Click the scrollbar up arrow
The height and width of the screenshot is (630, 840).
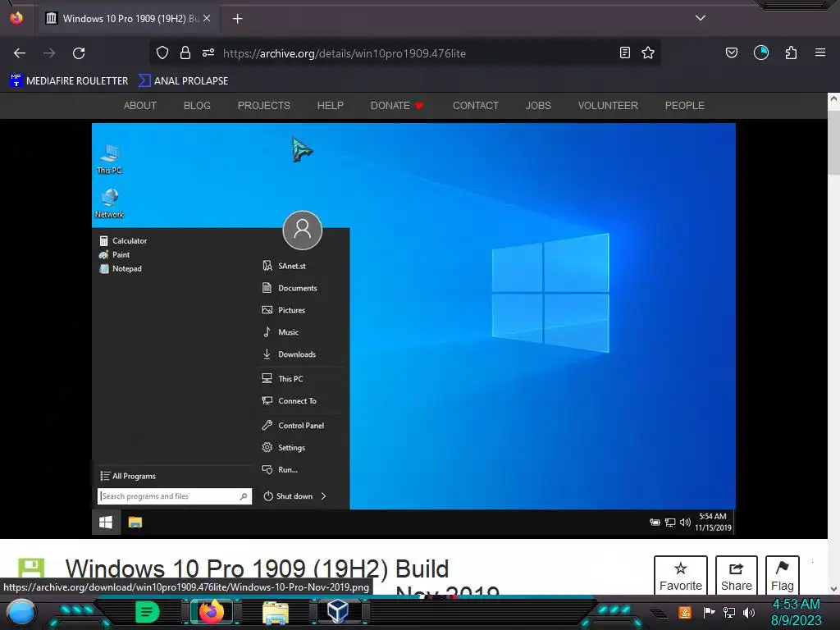pyautogui.click(x=833, y=98)
